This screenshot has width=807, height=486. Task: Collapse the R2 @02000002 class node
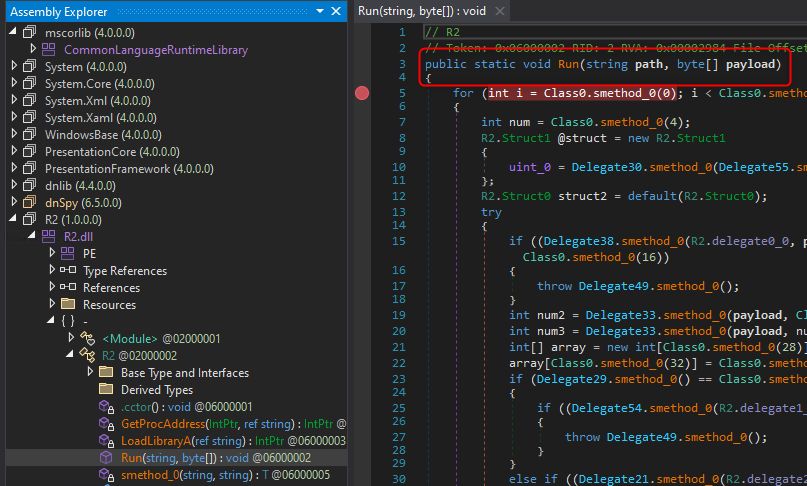70,354
